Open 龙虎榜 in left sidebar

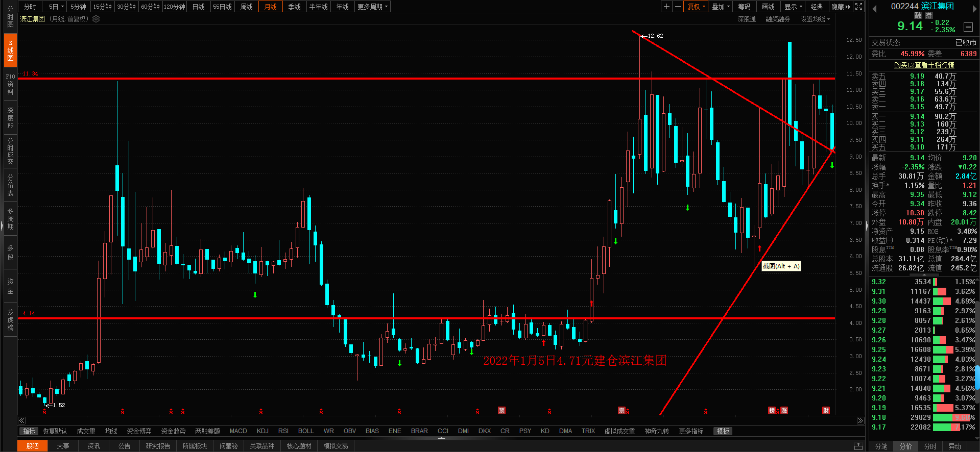click(10, 319)
